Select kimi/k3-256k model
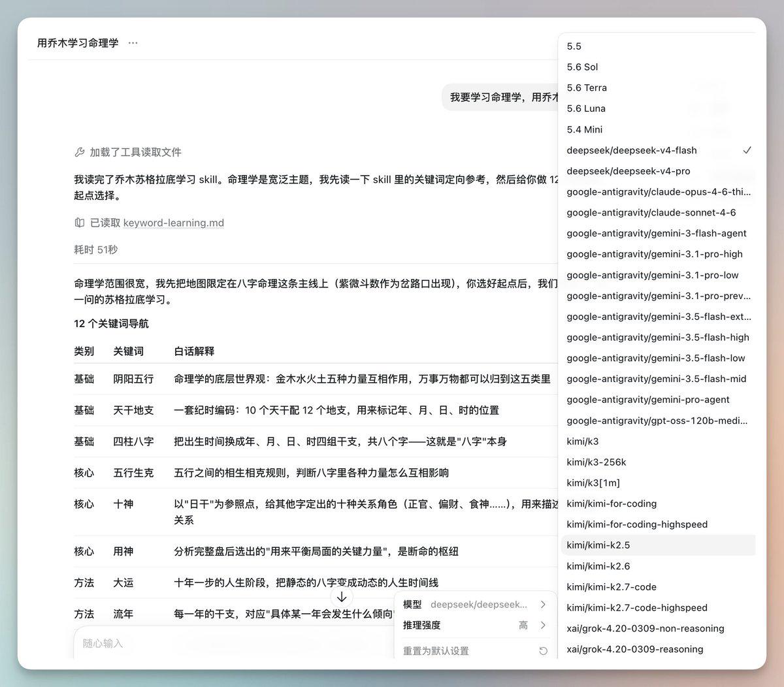The height and width of the screenshot is (687, 784). pyautogui.click(x=659, y=462)
